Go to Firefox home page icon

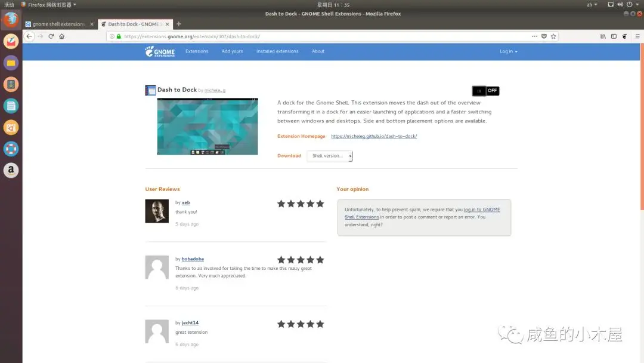click(x=61, y=36)
